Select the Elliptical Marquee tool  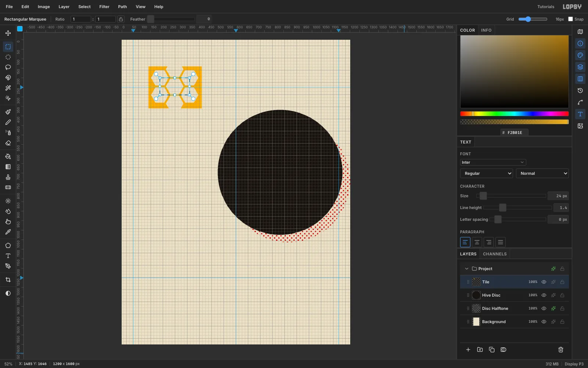pyautogui.click(x=8, y=57)
